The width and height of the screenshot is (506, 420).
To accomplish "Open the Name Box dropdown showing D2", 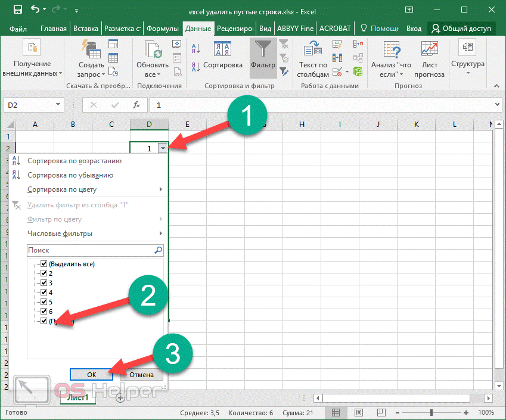I will [58, 105].
